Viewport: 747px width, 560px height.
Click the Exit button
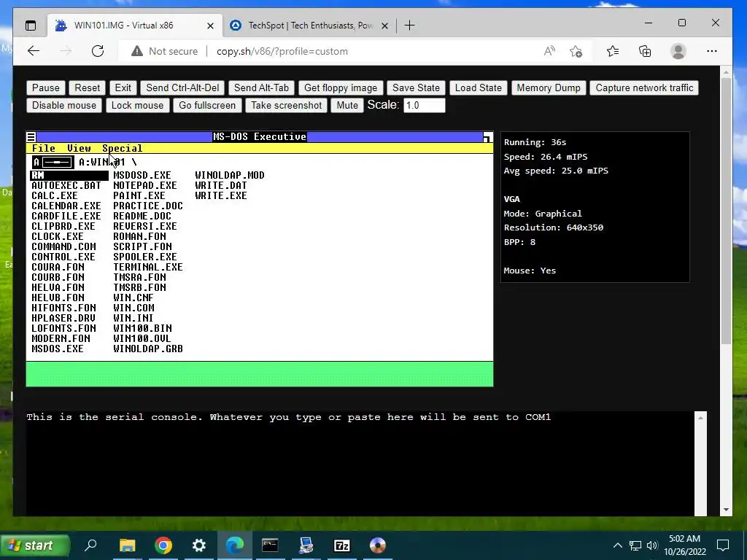(123, 87)
